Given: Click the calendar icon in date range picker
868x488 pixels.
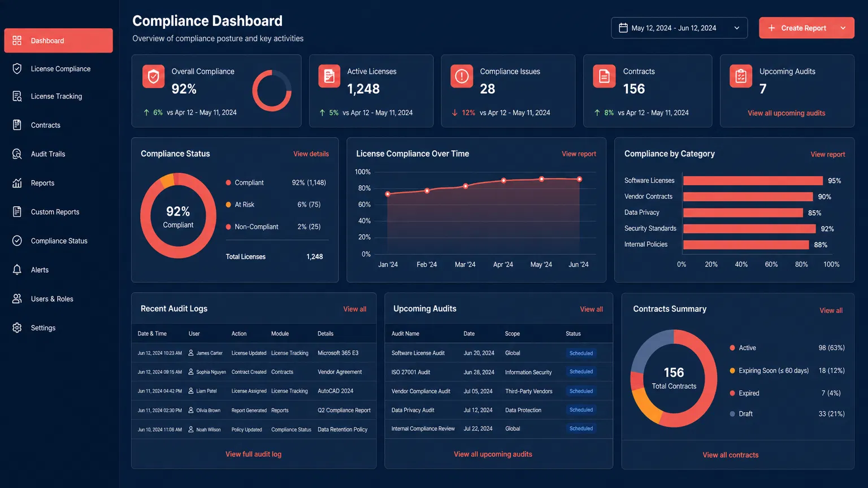Looking at the screenshot, I should click(623, 28).
